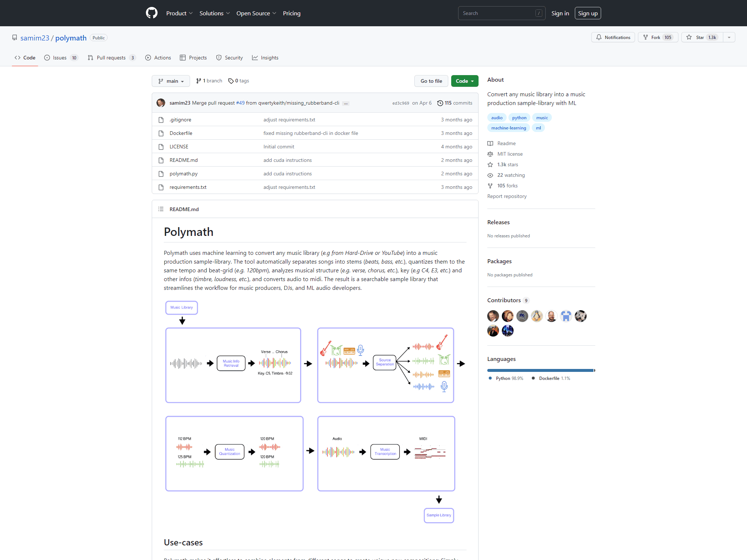This screenshot has height=560, width=747.
Task: Select the audio topic tag
Action: 497,117
